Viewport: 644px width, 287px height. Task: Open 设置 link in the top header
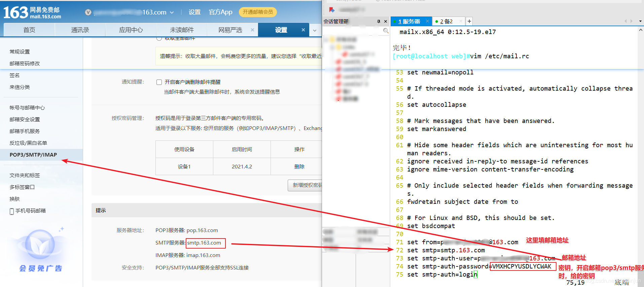pyautogui.click(x=194, y=12)
